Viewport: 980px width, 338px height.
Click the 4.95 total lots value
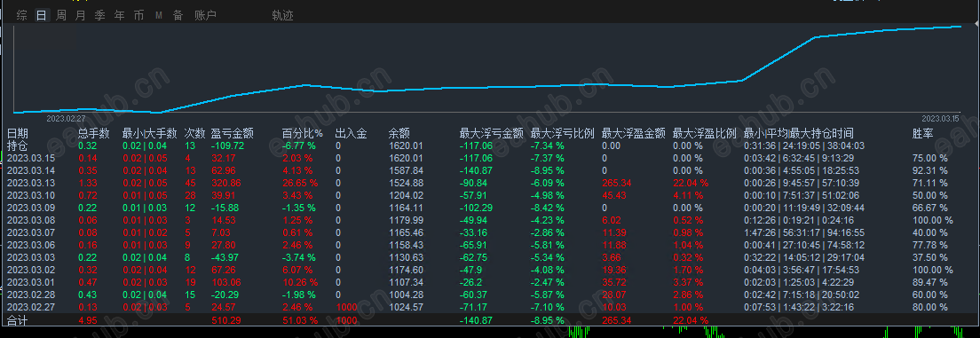(88, 320)
